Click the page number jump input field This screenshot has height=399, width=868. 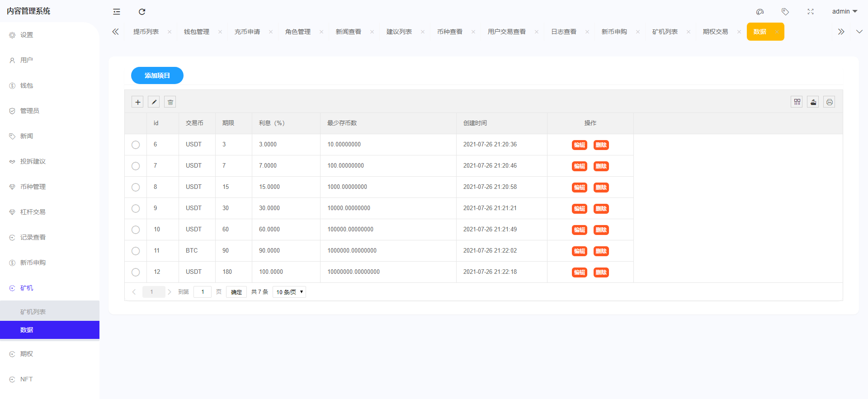click(x=203, y=292)
